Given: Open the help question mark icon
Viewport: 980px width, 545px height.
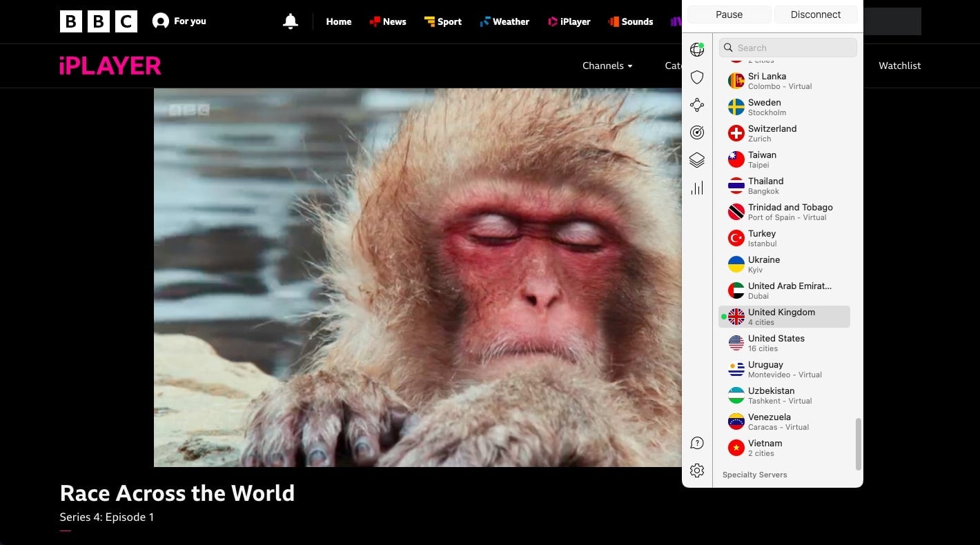Looking at the screenshot, I should coord(697,443).
